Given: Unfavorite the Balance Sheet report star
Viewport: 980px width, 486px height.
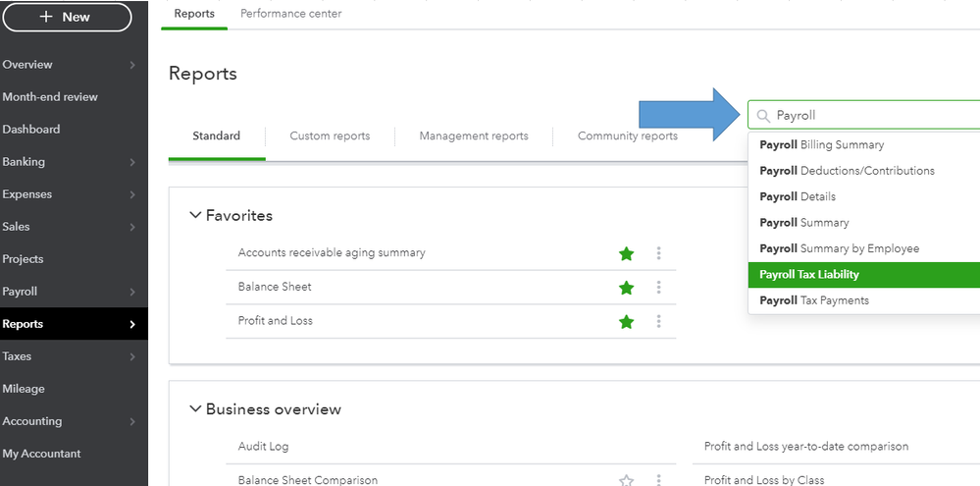Looking at the screenshot, I should pyautogui.click(x=626, y=288).
